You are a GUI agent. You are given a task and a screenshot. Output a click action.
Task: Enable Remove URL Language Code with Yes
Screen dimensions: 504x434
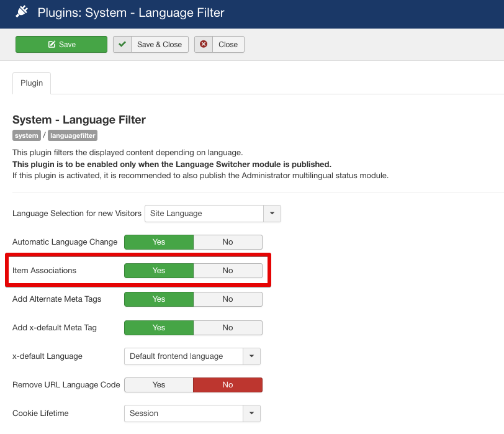(159, 385)
